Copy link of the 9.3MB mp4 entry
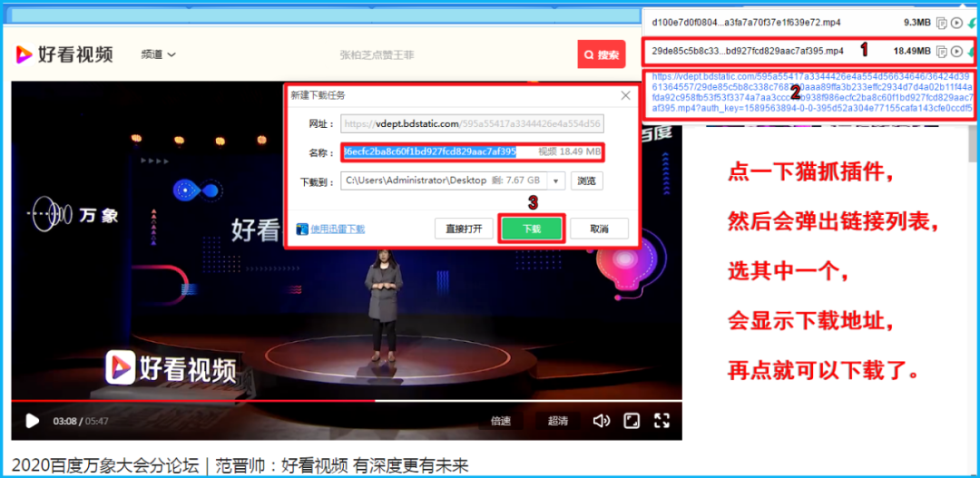This screenshot has height=478, width=980. coord(942,23)
